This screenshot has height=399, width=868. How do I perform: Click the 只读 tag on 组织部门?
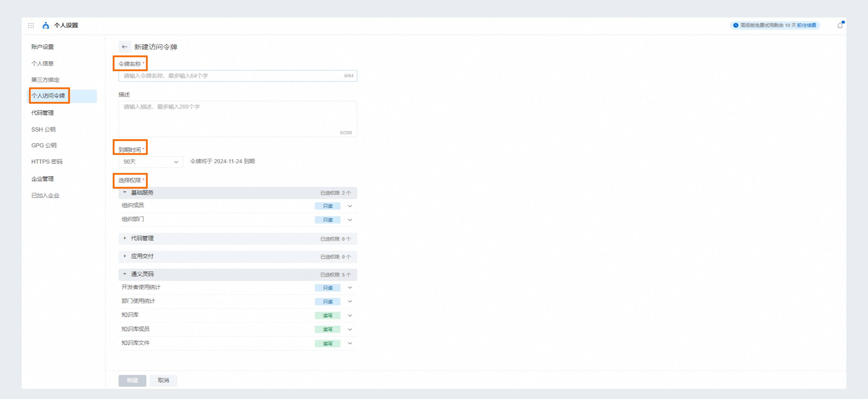point(328,220)
